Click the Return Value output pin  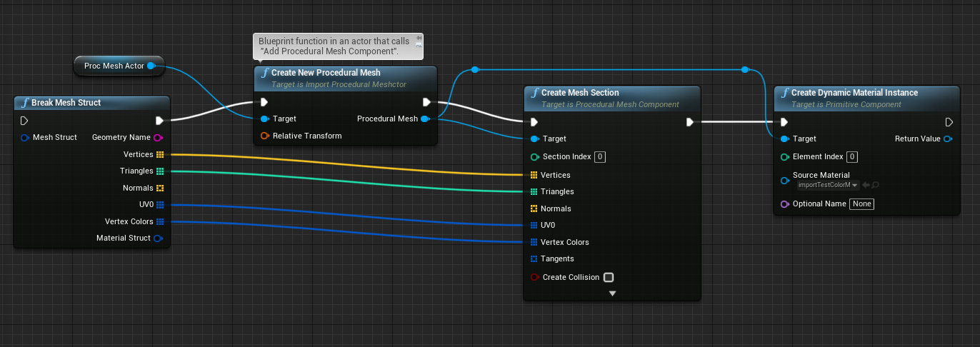click(948, 139)
